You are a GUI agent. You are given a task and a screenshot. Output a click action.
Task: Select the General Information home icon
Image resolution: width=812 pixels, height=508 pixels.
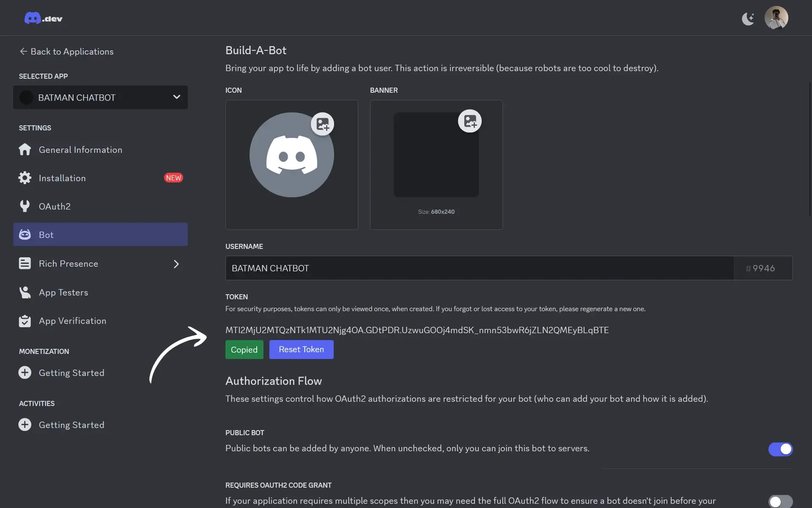(x=25, y=149)
